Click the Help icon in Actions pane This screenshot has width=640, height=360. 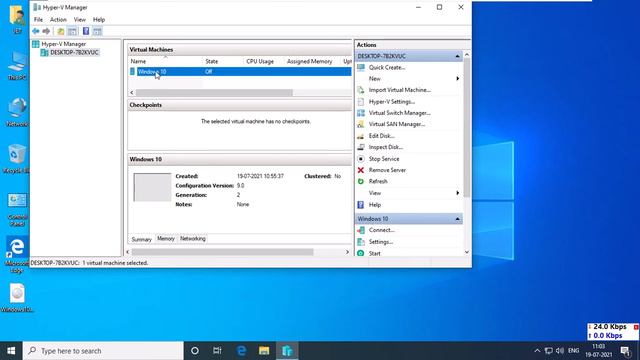point(361,205)
